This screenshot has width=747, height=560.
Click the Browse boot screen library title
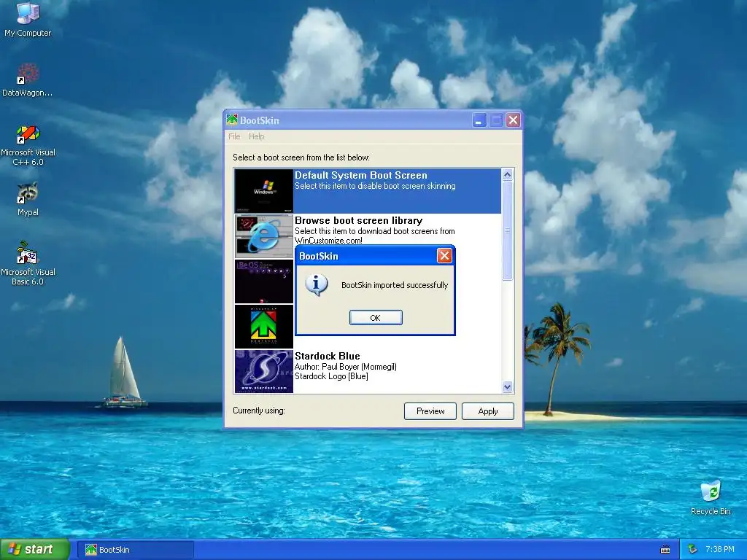359,220
